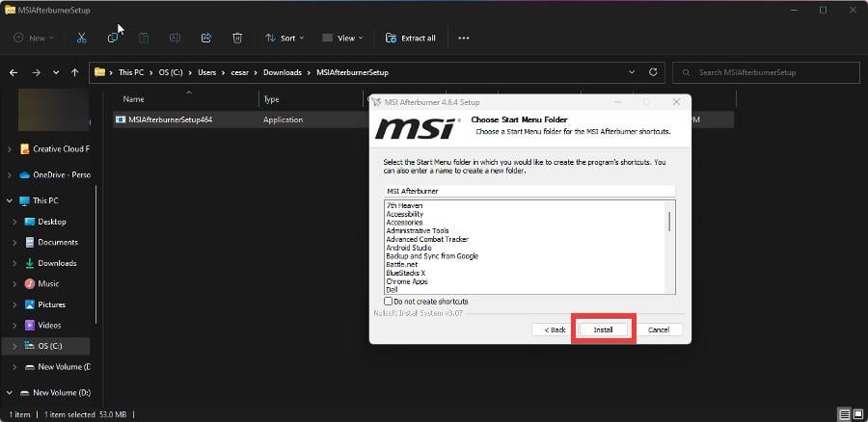
Task: Select Accessibility in the folder list
Action: pyautogui.click(x=405, y=214)
